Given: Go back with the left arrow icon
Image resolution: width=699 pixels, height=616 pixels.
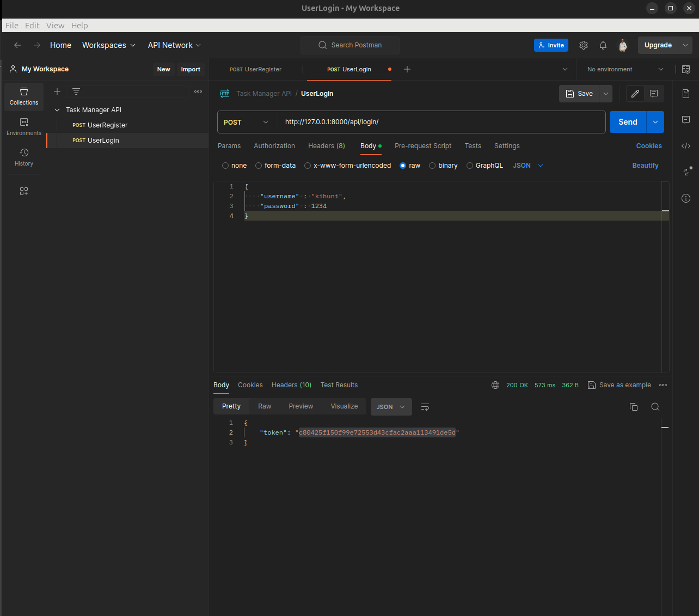Looking at the screenshot, I should [17, 45].
